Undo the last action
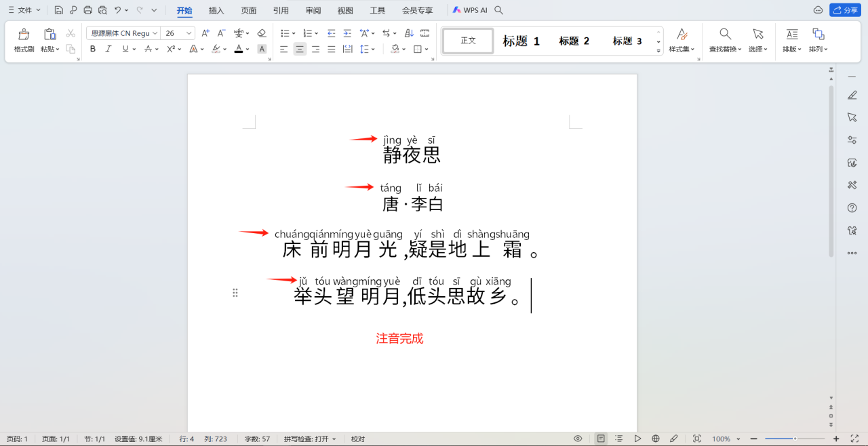This screenshot has height=446, width=868. 118,10
